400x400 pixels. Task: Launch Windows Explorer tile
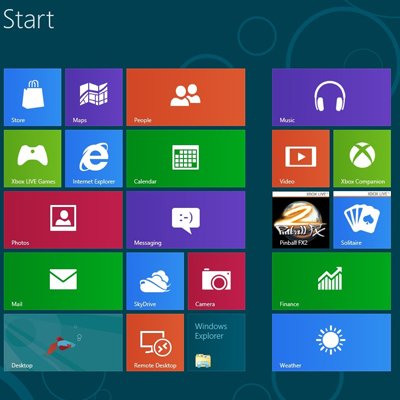(x=217, y=342)
